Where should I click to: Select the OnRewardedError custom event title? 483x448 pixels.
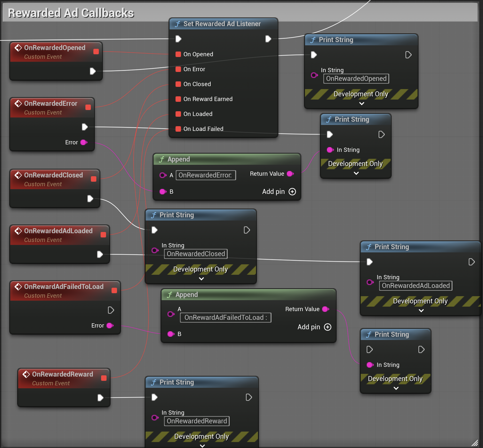coord(51,104)
